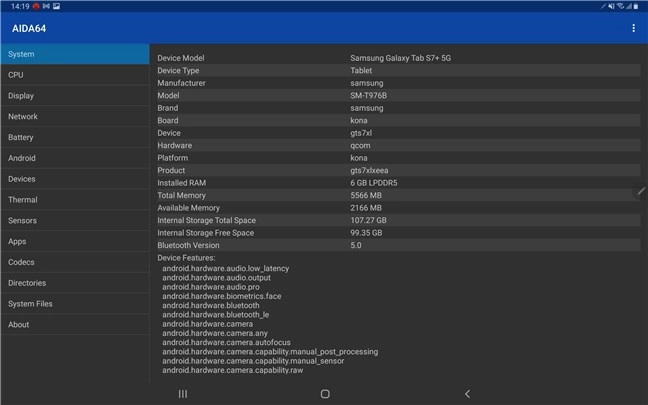648x405 pixels.
Task: Click the Manufacturer row label
Action: [181, 83]
